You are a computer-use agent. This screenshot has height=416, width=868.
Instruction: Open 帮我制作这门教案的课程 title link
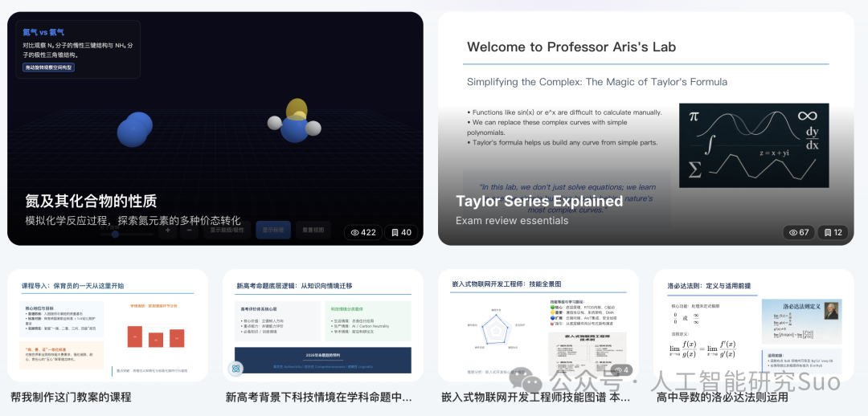[x=71, y=397]
